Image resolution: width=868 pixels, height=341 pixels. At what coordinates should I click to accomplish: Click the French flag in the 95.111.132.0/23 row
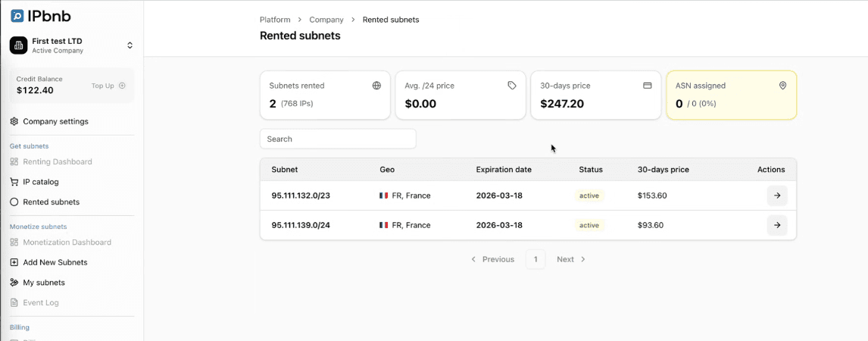coord(383,196)
